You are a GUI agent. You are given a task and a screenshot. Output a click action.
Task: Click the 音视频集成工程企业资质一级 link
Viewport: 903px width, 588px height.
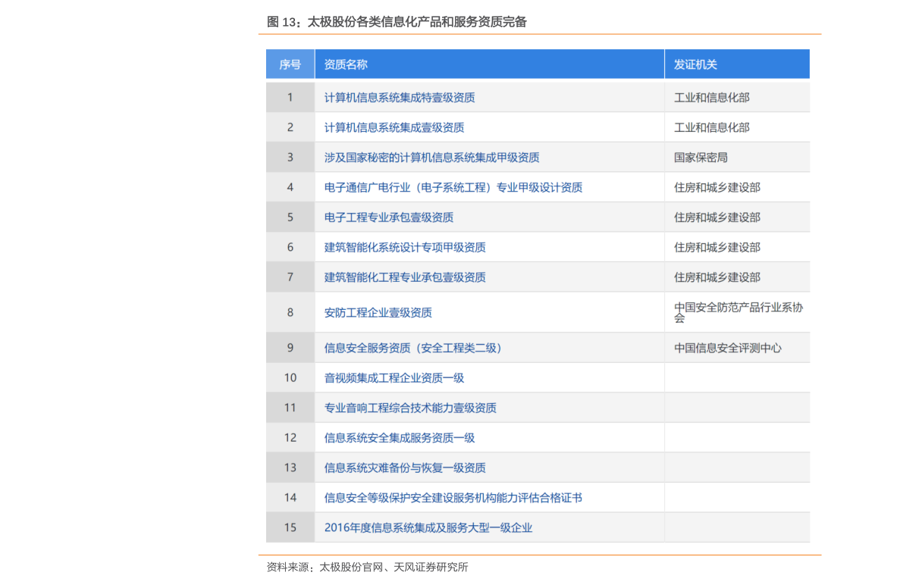[x=394, y=377]
